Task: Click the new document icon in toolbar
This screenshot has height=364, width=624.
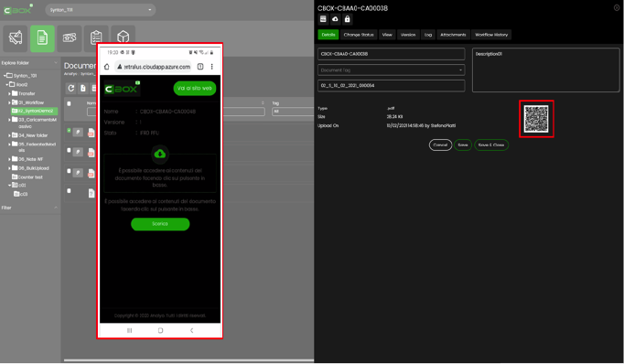Action: [82, 89]
